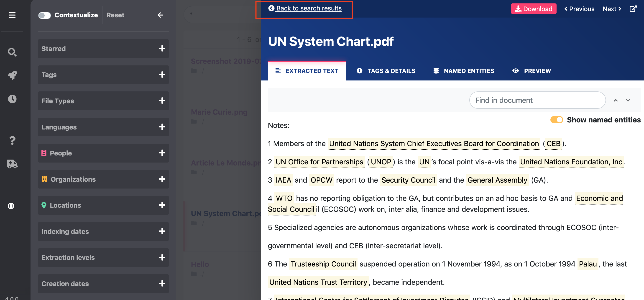This screenshot has width=644, height=300.
Task: Click the search magnifier sidebar icon
Action: click(12, 52)
